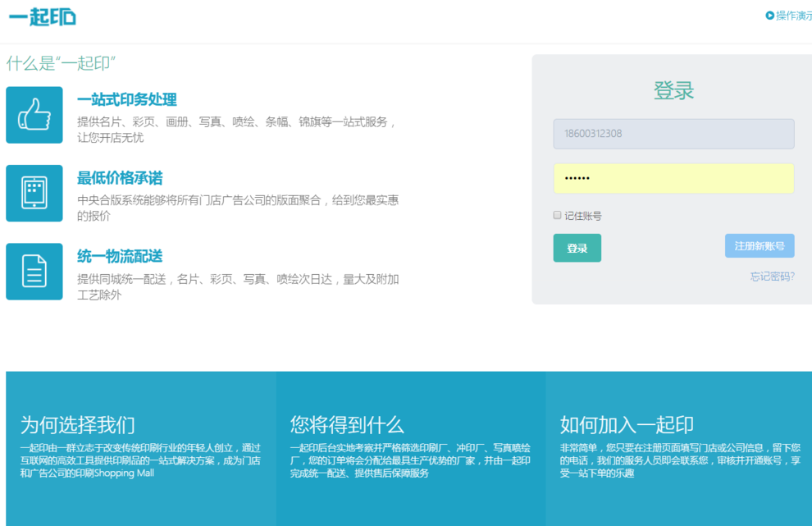
Task: Click into the password field
Action: coord(673,179)
